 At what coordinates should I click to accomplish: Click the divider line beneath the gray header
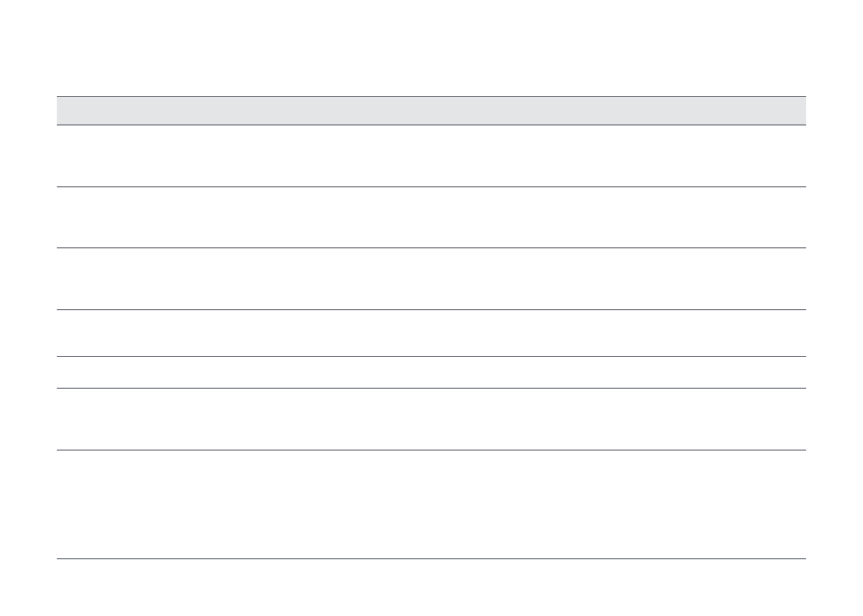click(431, 125)
